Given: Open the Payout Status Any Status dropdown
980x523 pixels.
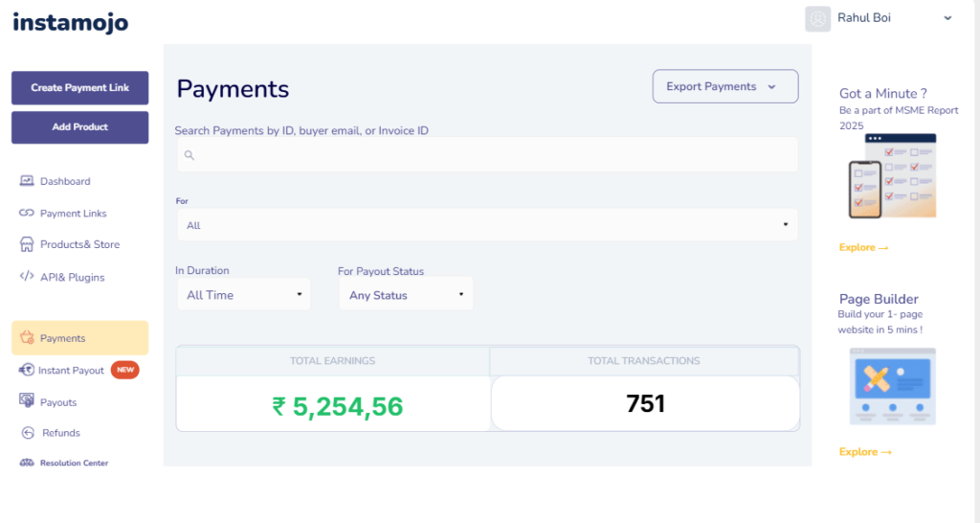Looking at the screenshot, I should [x=406, y=294].
